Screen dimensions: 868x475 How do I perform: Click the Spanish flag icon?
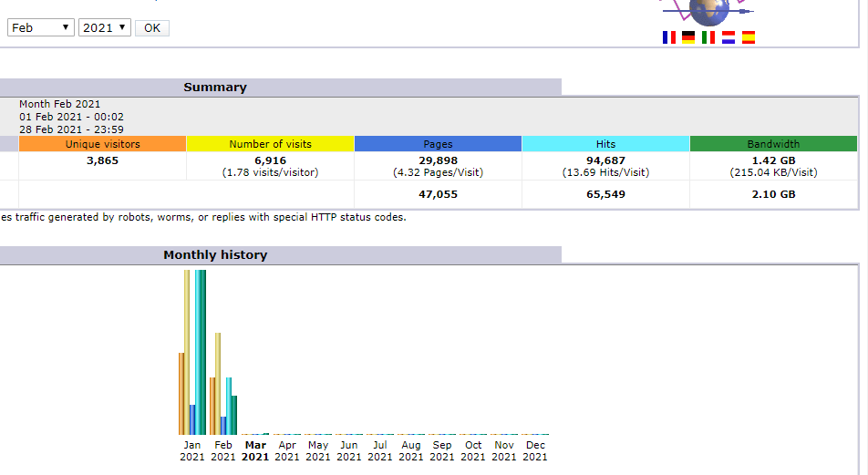(749, 37)
